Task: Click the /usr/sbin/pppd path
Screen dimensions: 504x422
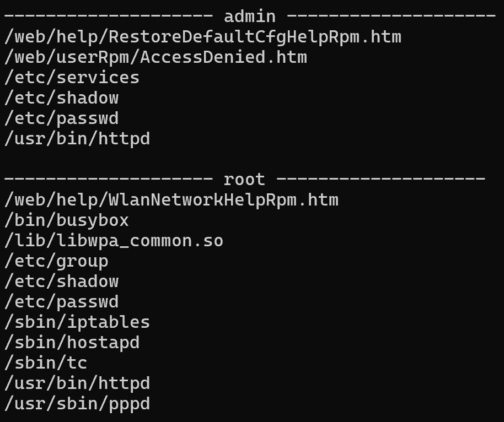Action: pyautogui.click(x=77, y=403)
